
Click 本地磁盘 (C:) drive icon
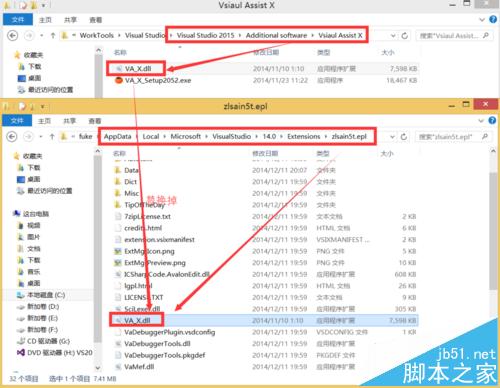[x=21, y=295]
